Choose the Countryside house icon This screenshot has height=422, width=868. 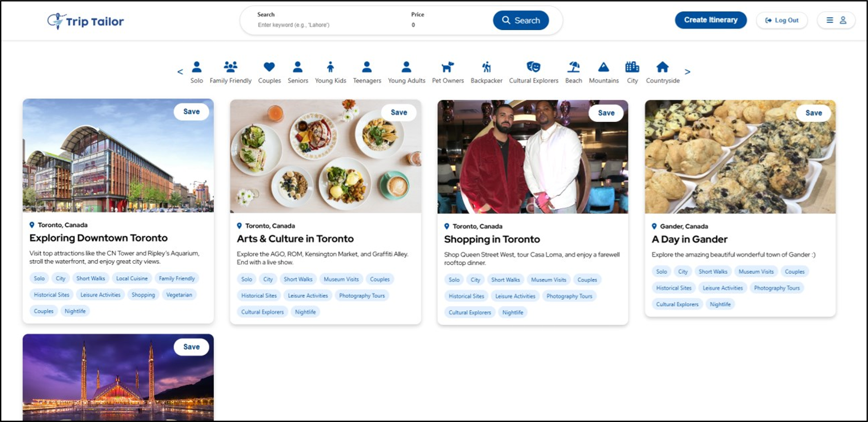coord(663,67)
